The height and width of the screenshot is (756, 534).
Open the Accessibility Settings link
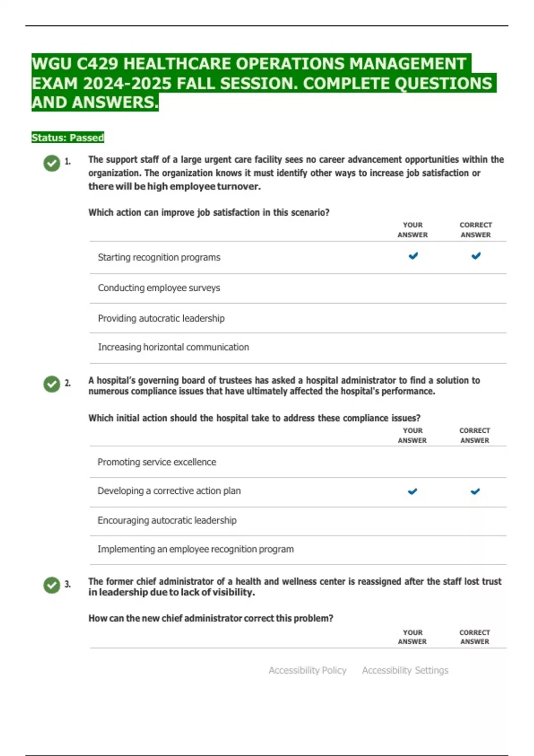pos(405,670)
